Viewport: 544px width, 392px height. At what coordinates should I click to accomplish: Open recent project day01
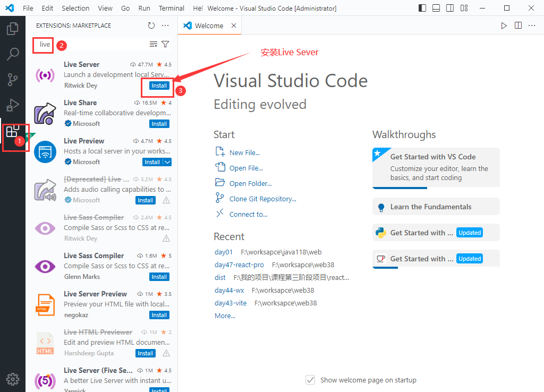click(224, 252)
